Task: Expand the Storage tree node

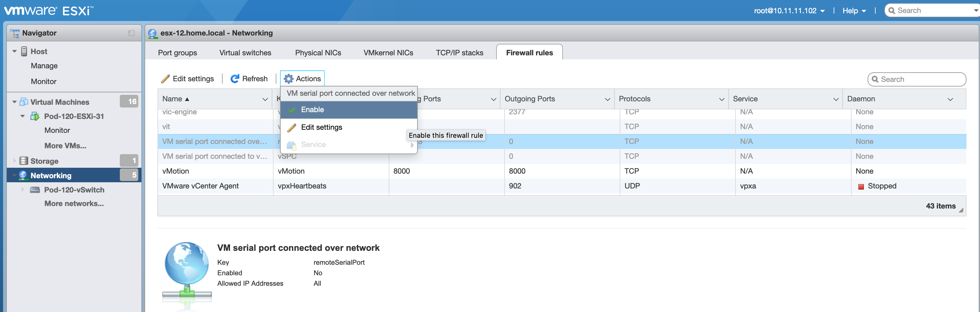Action: click(x=15, y=161)
